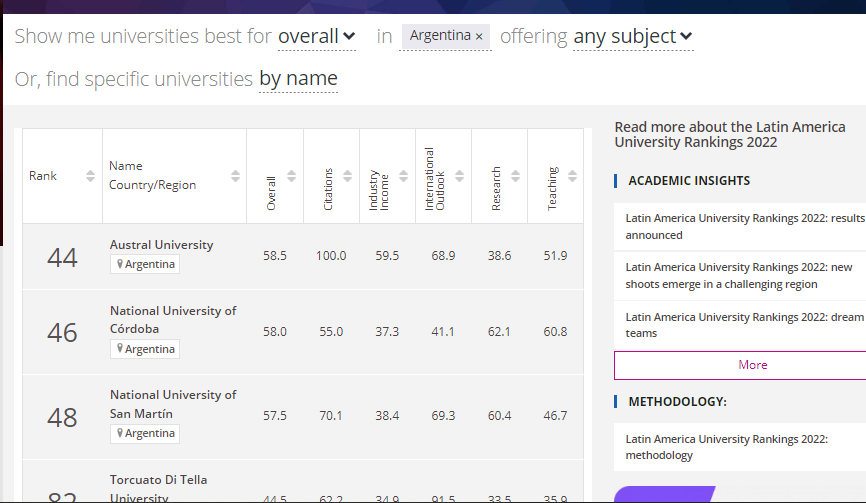866x503 pixels.
Task: Open the 'any subject' dropdown
Action: tap(633, 36)
